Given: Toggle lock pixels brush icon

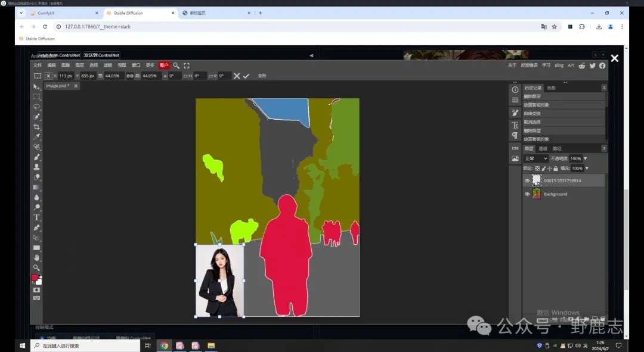Looking at the screenshot, I should point(543,168).
